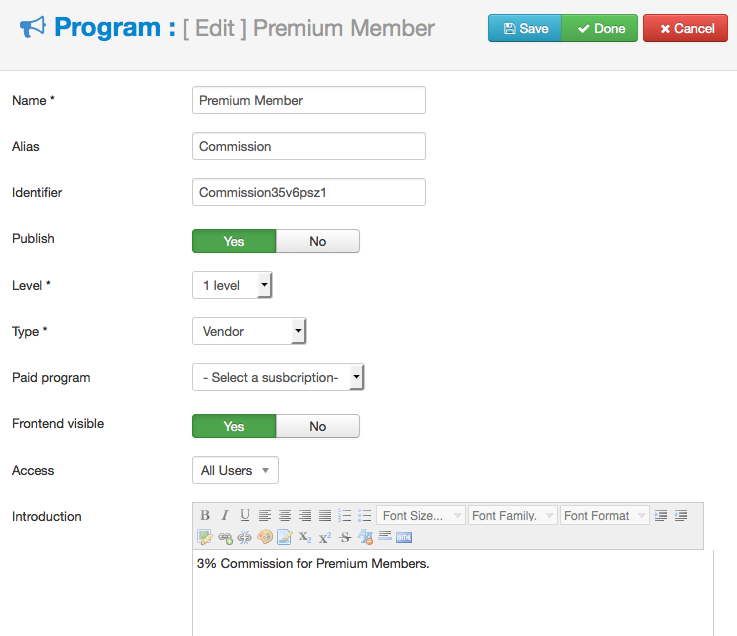Open the Font Family menu in editor
Screen dimensions: 737x636
(512, 516)
